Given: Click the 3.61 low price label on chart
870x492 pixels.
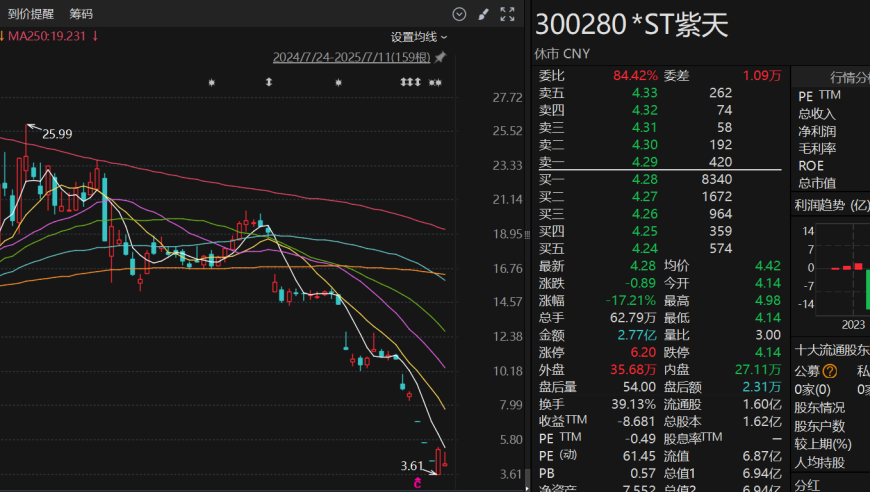Looking at the screenshot, I should (x=412, y=466).
